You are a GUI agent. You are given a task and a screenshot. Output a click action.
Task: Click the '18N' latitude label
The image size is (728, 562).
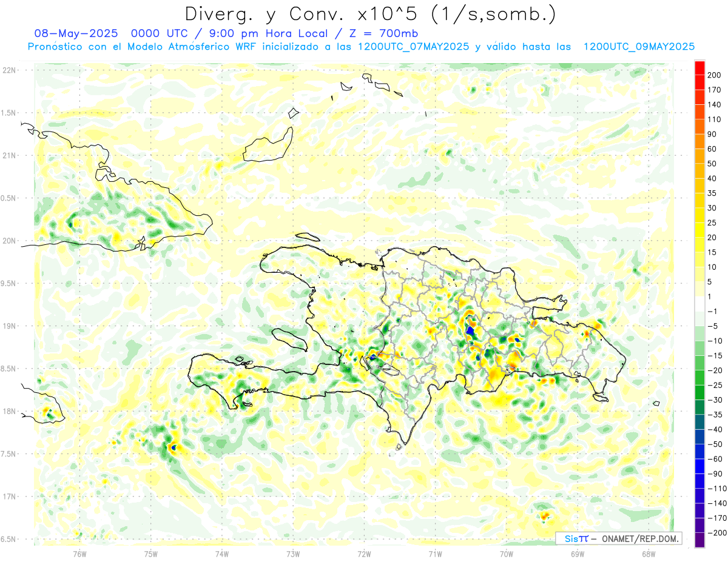pyautogui.click(x=9, y=412)
